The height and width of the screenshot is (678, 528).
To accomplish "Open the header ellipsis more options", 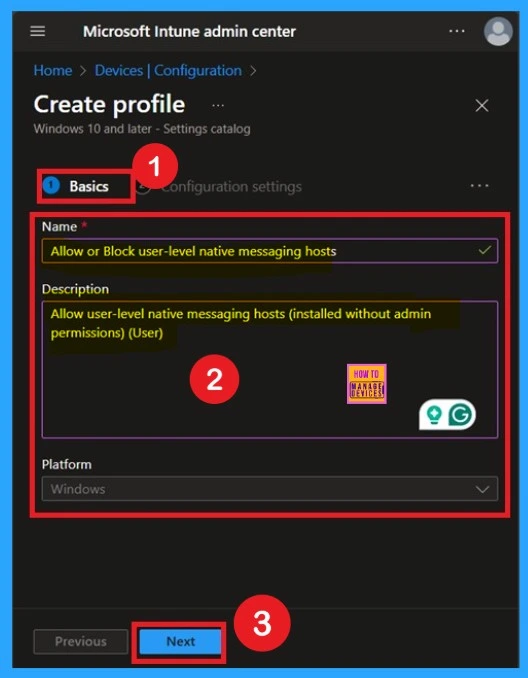I will tap(457, 31).
